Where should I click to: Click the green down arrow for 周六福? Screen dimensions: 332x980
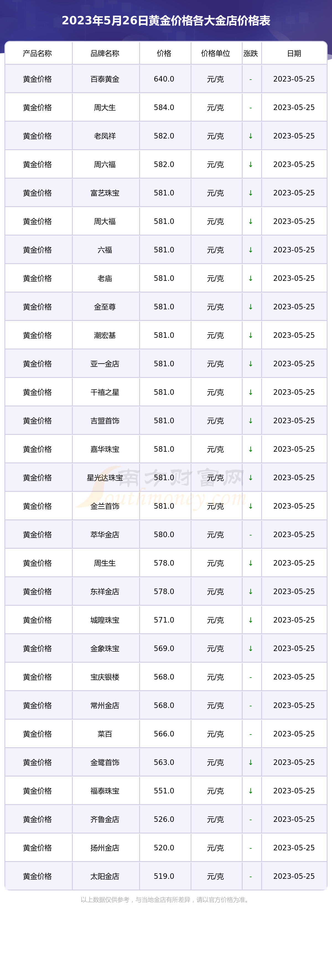coord(251,164)
